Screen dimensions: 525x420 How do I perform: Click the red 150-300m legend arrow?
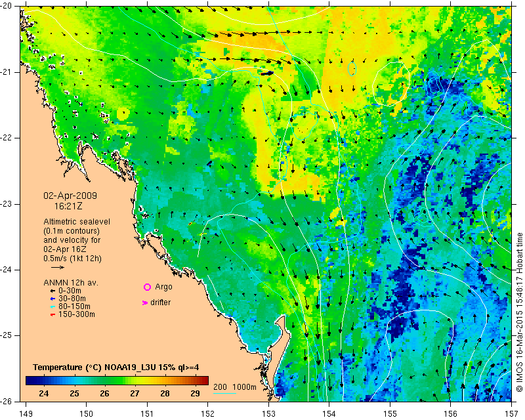point(52,315)
